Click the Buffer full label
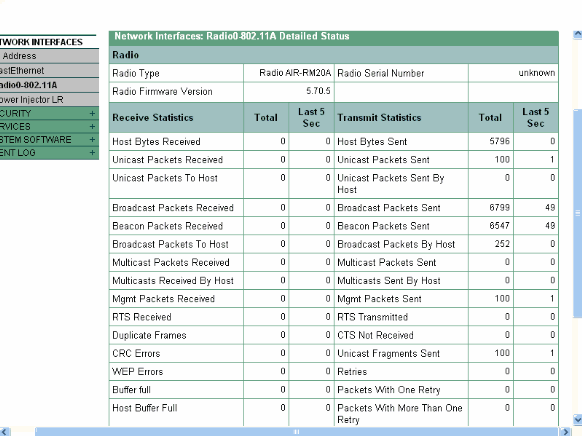 click(x=131, y=390)
